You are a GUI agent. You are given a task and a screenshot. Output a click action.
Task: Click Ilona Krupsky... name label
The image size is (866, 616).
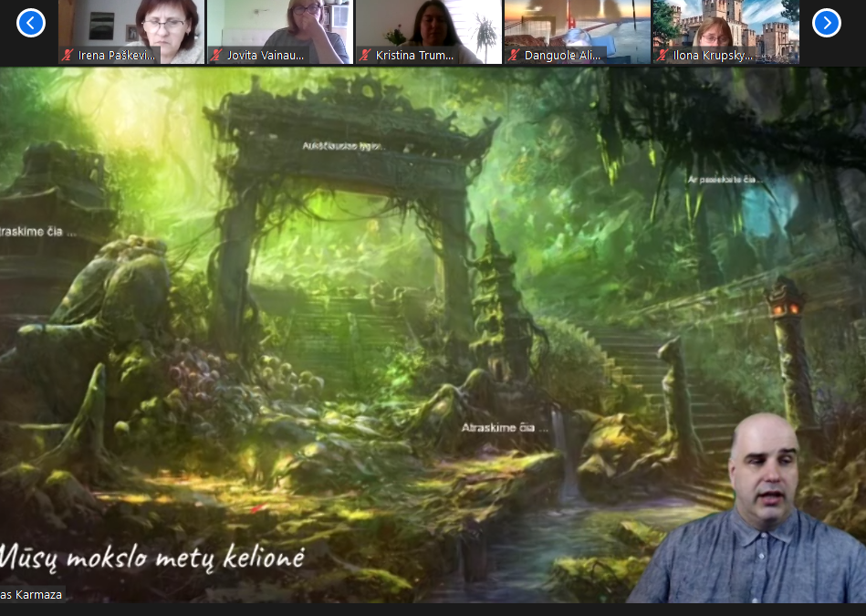[x=713, y=56]
